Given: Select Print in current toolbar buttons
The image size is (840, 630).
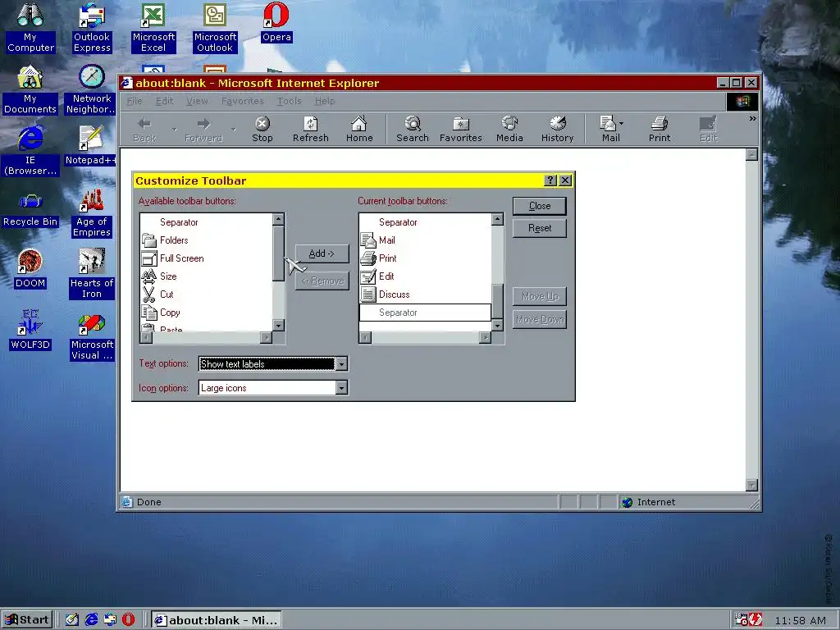Looking at the screenshot, I should point(426,258).
